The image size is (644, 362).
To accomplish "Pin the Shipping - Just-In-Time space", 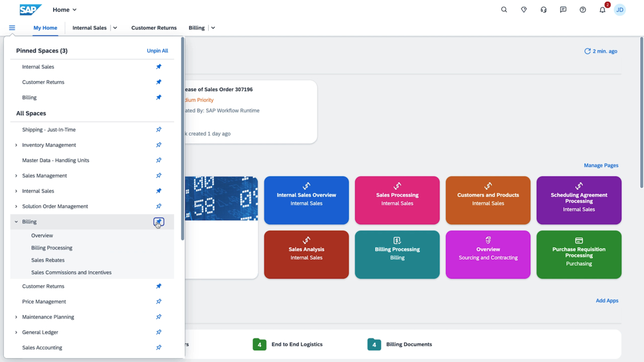I will tap(158, 130).
